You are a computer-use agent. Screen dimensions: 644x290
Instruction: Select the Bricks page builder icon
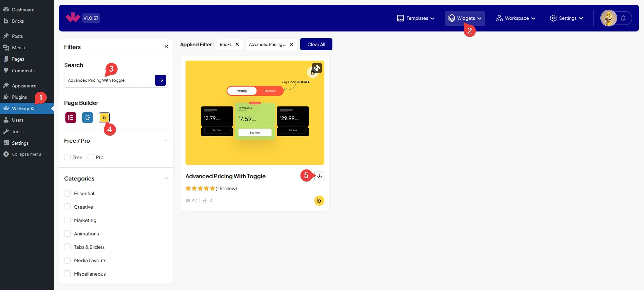[104, 118]
